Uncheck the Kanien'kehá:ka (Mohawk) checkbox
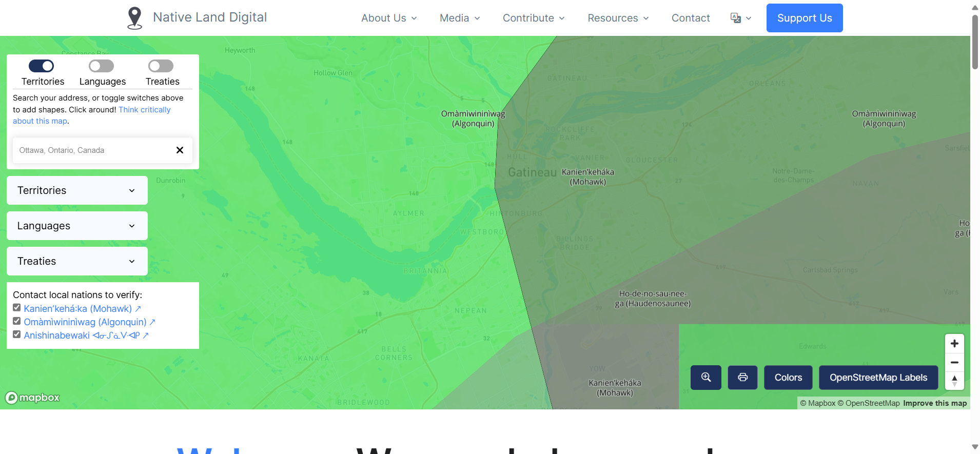This screenshot has width=980, height=454. tap(17, 308)
